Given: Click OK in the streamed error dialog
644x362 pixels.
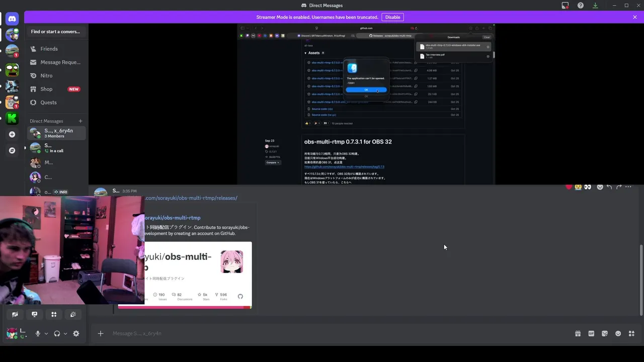Looking at the screenshot, I should point(366,89).
